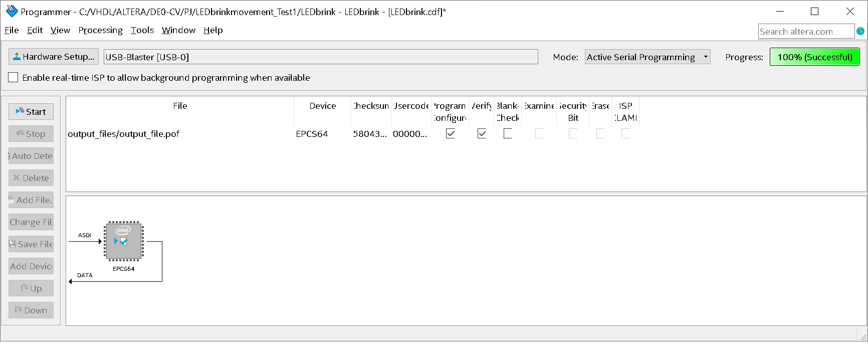
Task: Click the Add Device button
Action: 31,266
